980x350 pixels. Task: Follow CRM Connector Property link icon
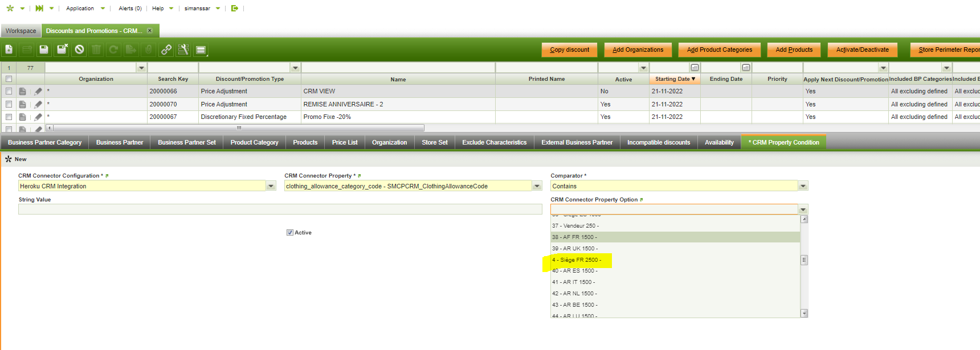click(x=360, y=176)
